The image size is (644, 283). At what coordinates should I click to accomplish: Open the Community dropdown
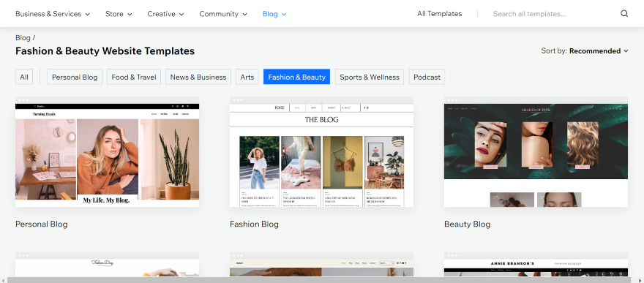223,14
